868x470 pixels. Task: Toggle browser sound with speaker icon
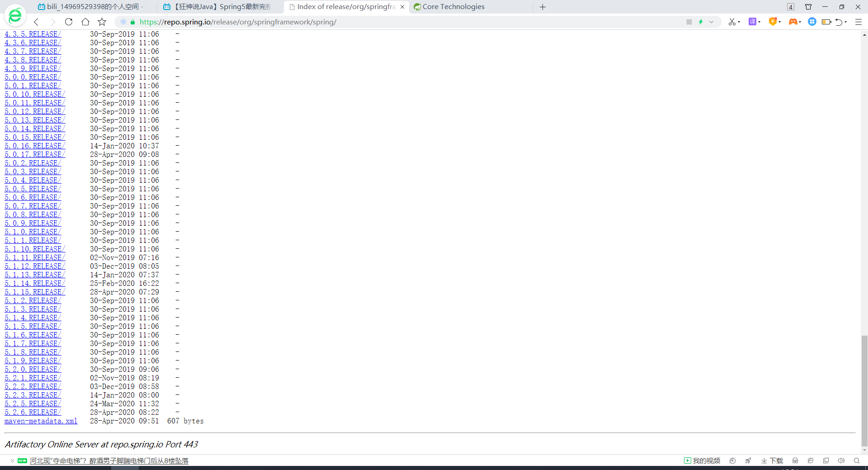(x=841, y=461)
